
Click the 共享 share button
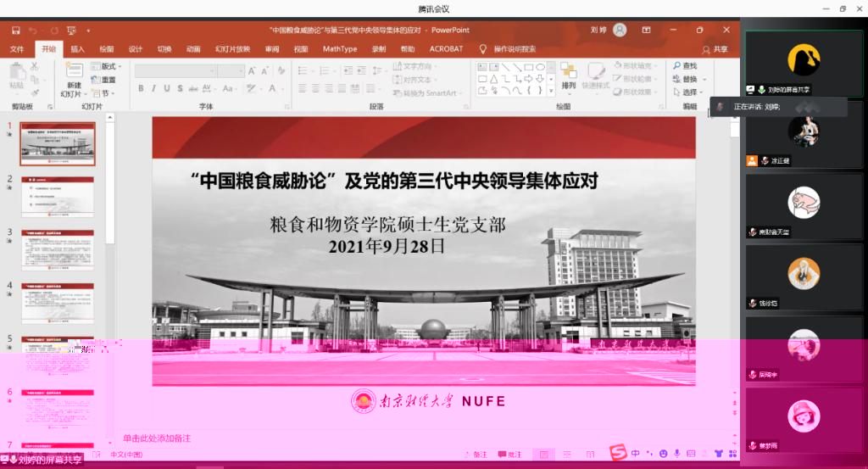tap(715, 49)
